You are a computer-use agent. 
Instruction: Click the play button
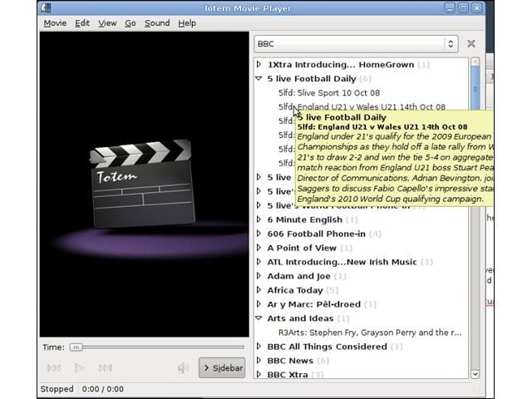(79, 367)
